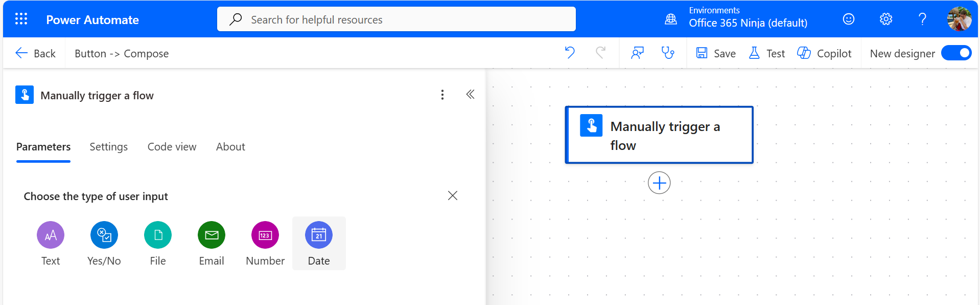Choose the Yes/No input type
Viewport: 980px width, 305px height.
pos(104,244)
